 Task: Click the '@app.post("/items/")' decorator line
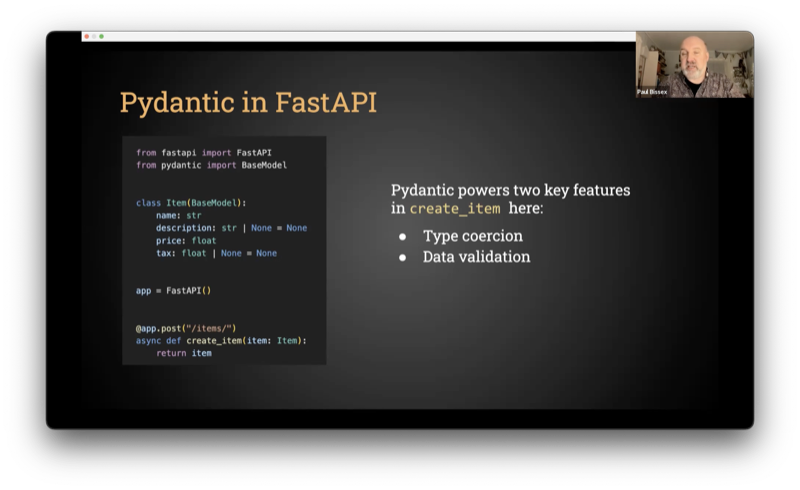click(186, 328)
